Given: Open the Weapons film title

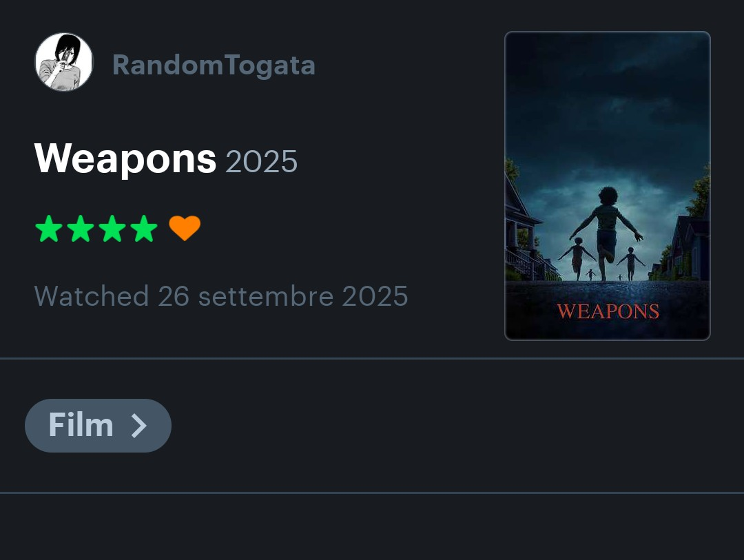Looking at the screenshot, I should tap(125, 159).
